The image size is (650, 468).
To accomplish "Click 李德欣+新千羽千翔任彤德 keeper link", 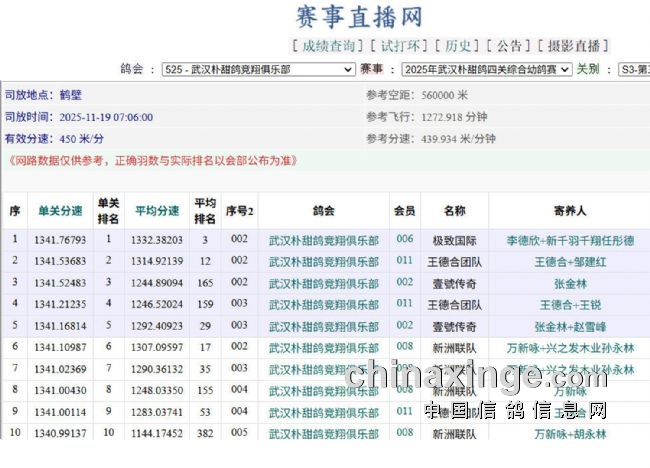I will tap(570, 241).
